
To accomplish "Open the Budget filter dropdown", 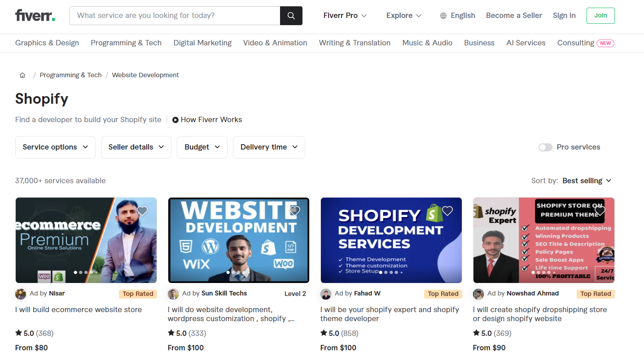I will tap(202, 147).
